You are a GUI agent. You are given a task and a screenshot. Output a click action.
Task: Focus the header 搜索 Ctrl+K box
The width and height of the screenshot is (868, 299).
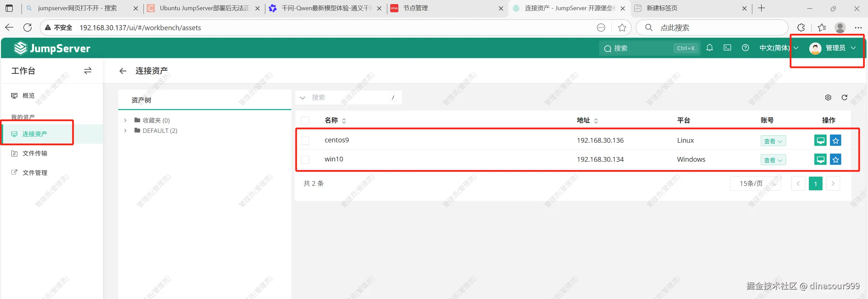point(650,48)
